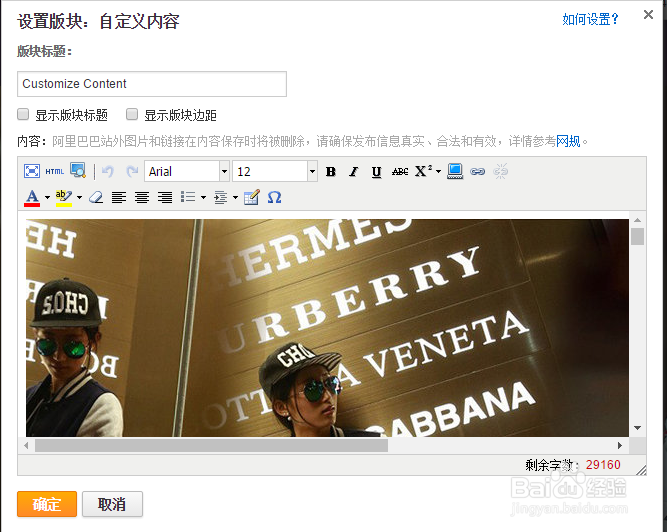Expand superscript/subscript options arrow

coord(438,172)
